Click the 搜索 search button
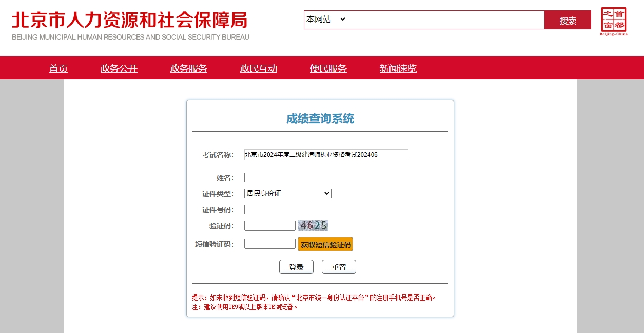 (x=568, y=21)
